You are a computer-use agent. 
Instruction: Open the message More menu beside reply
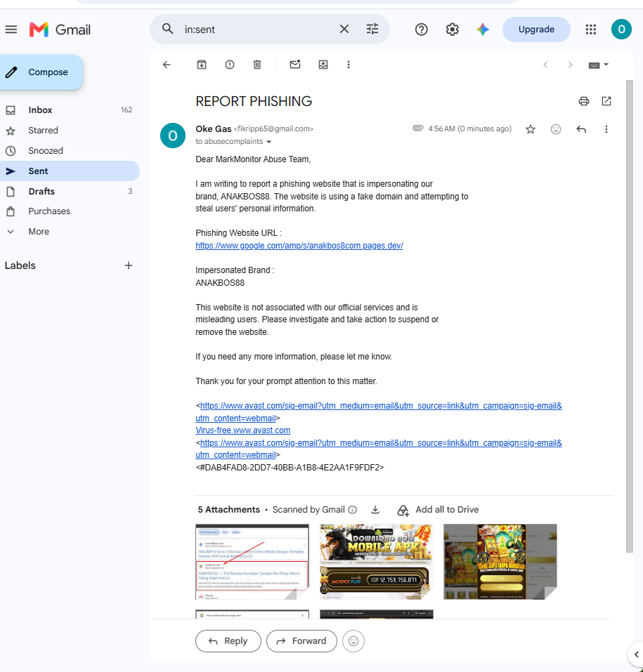click(x=606, y=129)
